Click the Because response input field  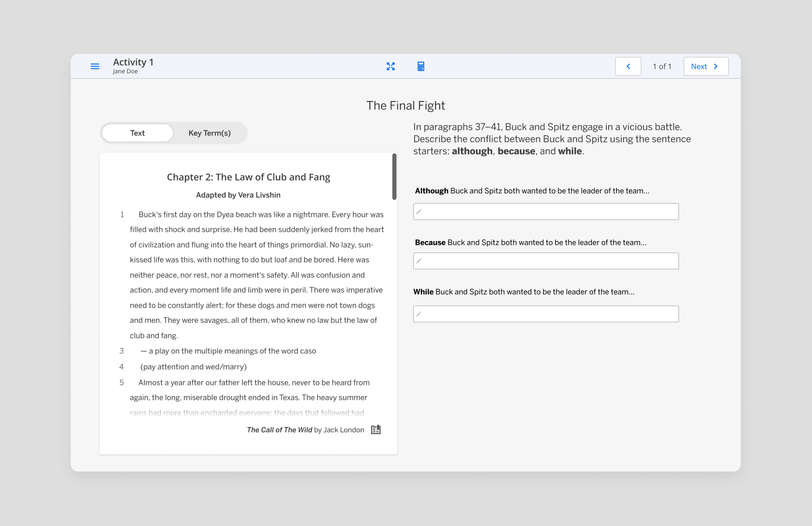tap(546, 261)
